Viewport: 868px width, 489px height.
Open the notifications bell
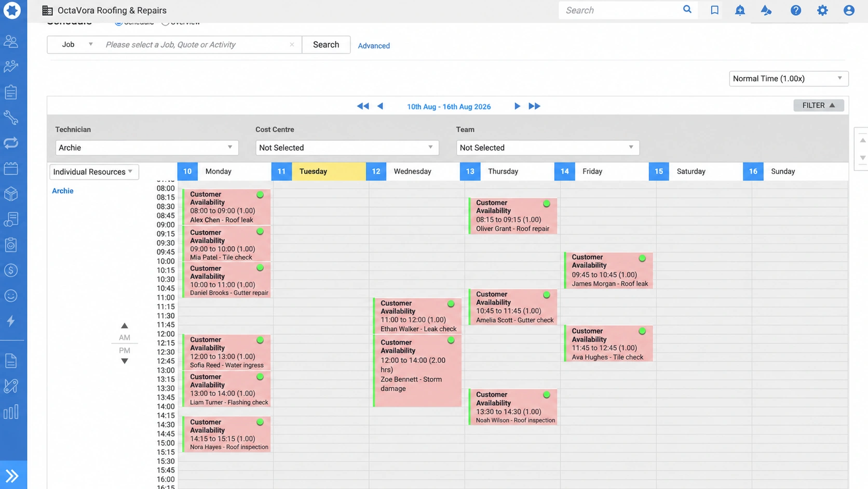tap(740, 10)
